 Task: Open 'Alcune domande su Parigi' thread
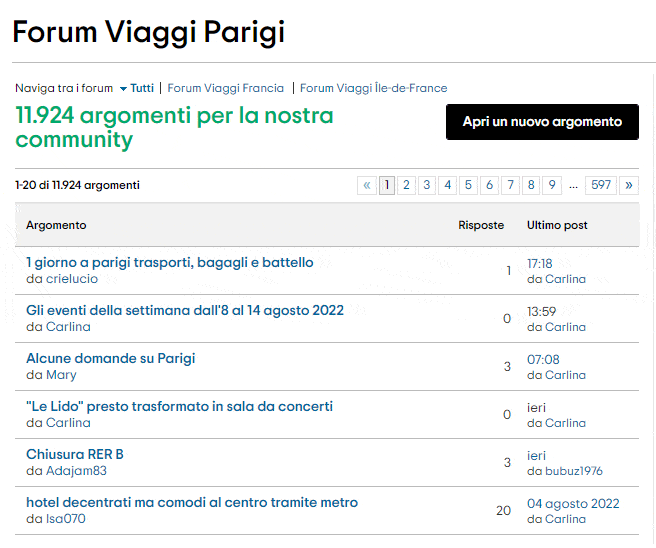click(x=110, y=358)
